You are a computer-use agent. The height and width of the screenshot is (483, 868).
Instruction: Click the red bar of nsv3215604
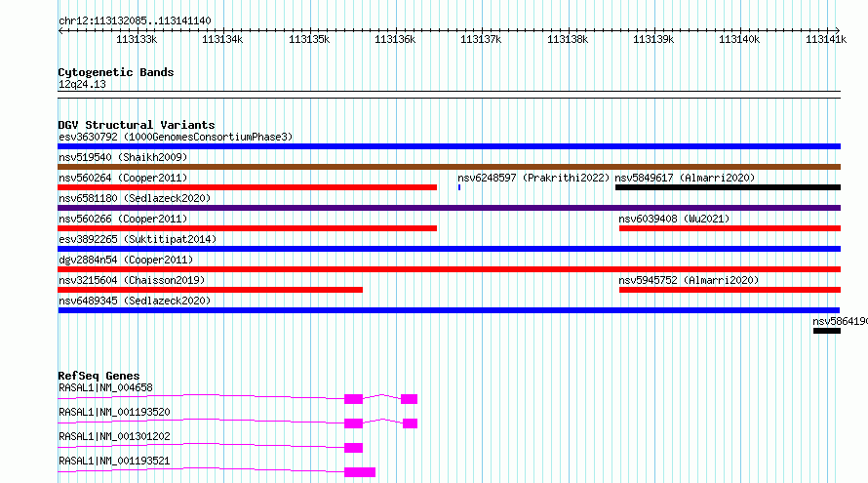210,290
